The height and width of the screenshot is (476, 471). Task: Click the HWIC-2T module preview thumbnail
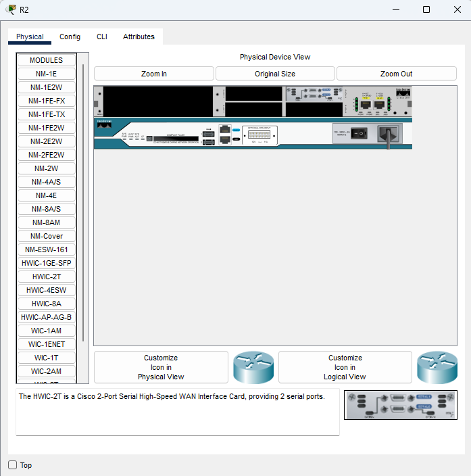(401, 405)
